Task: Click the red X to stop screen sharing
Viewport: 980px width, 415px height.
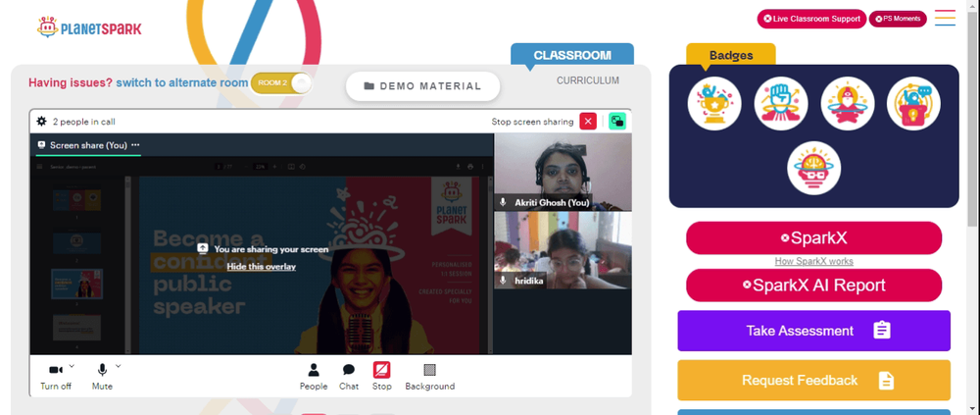Action: coord(588,122)
